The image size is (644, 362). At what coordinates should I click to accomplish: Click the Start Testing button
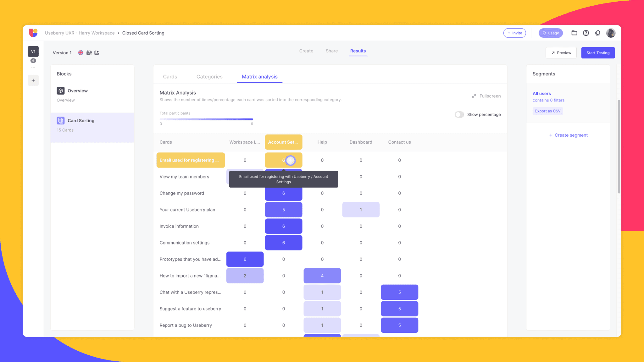598,53
